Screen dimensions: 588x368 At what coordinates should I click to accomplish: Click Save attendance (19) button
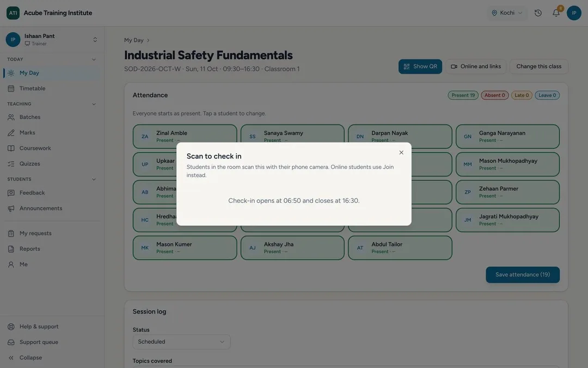(x=522, y=275)
